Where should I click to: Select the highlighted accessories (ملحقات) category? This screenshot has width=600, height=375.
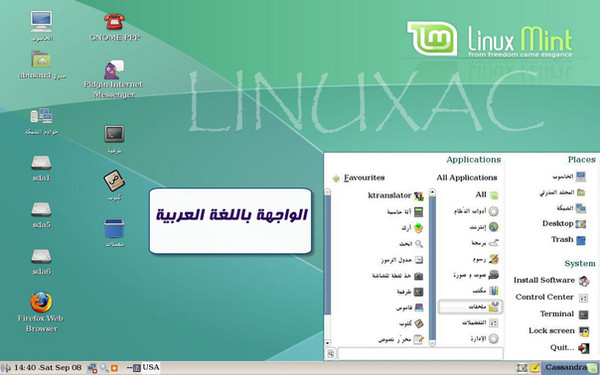[x=470, y=307]
